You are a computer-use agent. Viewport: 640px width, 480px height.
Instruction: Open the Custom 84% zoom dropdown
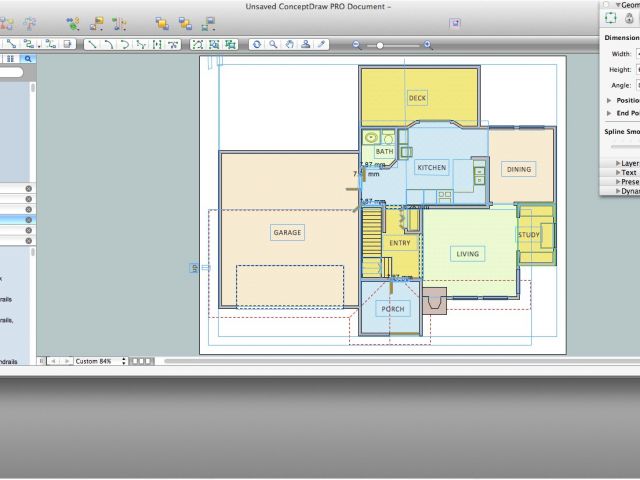(100, 360)
